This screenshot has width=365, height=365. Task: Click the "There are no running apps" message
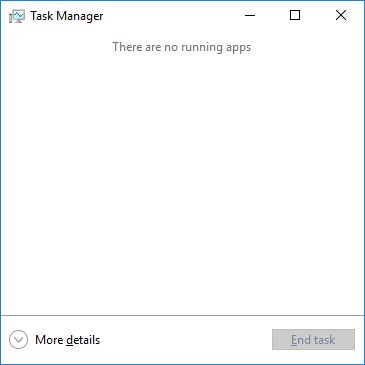(x=182, y=47)
